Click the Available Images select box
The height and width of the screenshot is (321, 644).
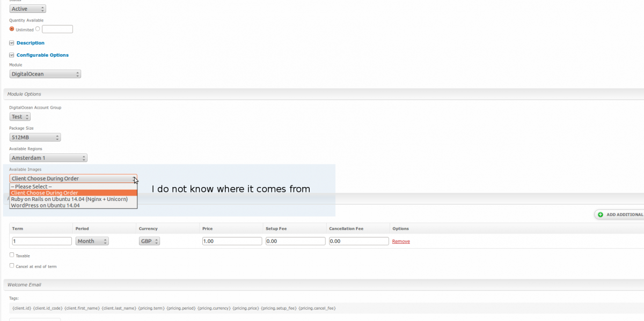73,178
